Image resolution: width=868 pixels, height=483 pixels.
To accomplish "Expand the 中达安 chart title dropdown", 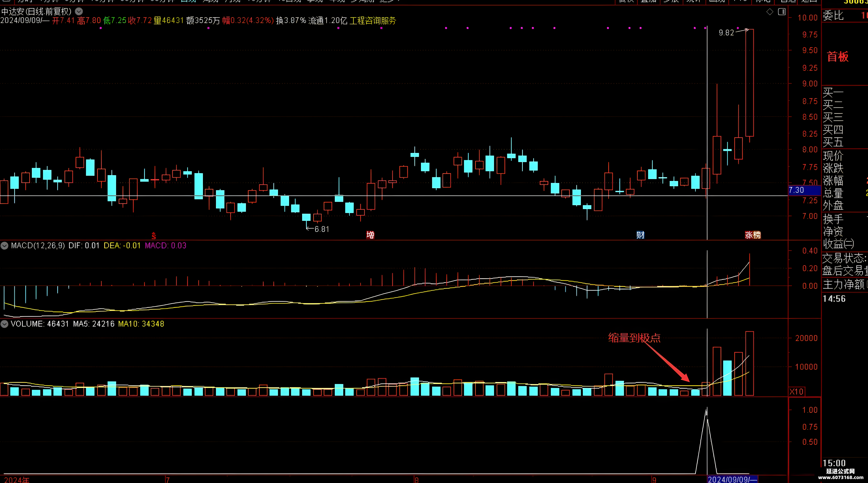I will [x=79, y=11].
